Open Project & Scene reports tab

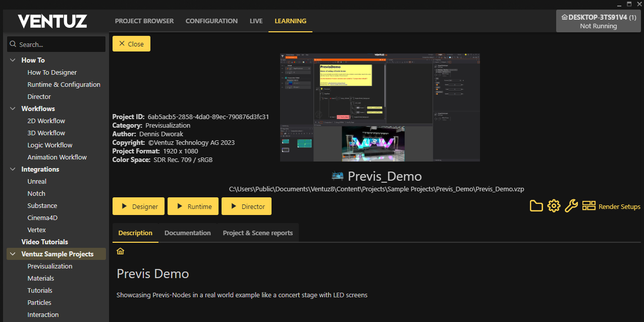point(257,233)
